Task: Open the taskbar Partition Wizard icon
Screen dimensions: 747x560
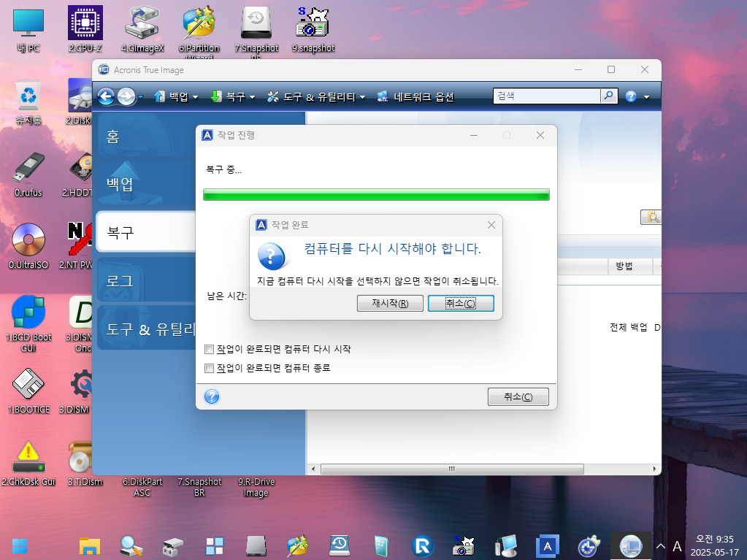Action: pyautogui.click(x=298, y=546)
